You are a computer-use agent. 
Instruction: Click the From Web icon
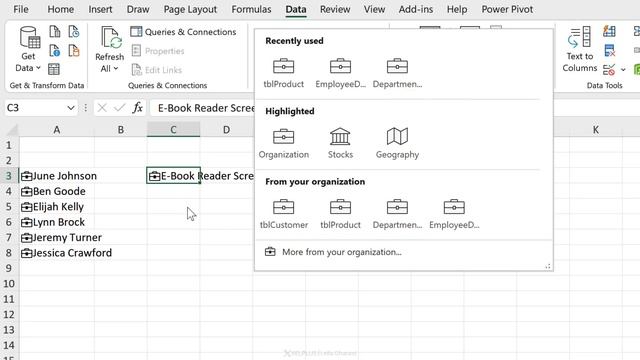pyautogui.click(x=54, y=51)
